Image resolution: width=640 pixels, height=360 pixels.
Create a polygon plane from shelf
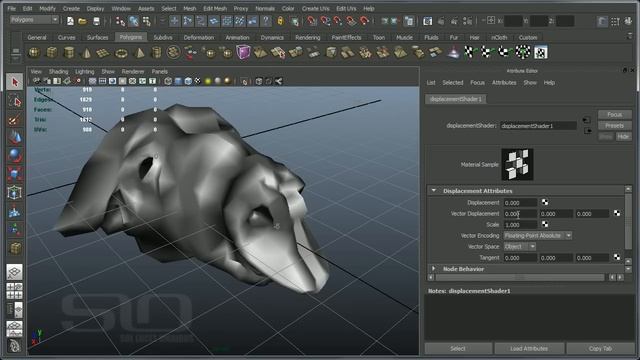103,52
